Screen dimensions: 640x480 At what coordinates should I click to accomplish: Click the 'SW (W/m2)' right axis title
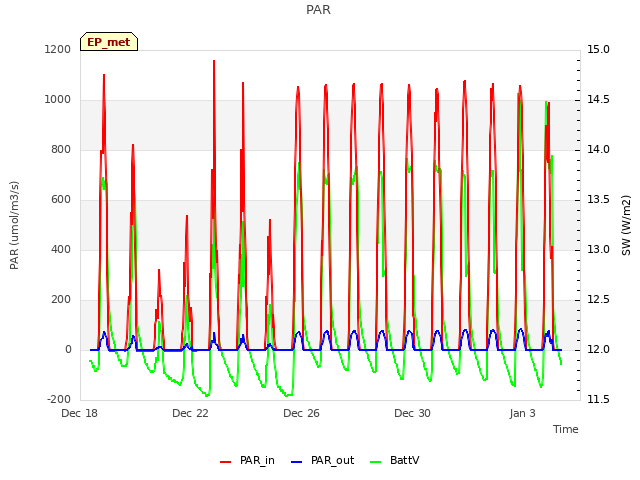pyautogui.click(x=626, y=225)
